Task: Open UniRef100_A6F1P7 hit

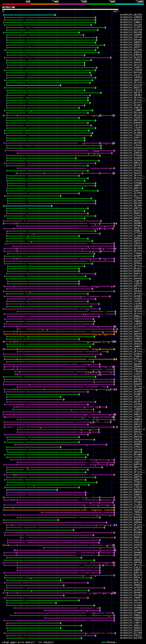Action: pyautogui.click(x=131, y=93)
